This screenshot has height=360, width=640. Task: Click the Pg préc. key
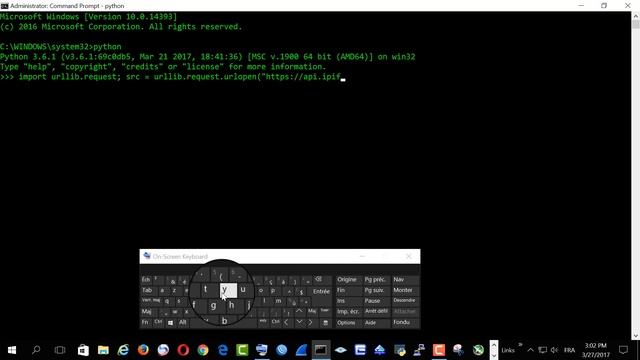[x=376, y=280]
